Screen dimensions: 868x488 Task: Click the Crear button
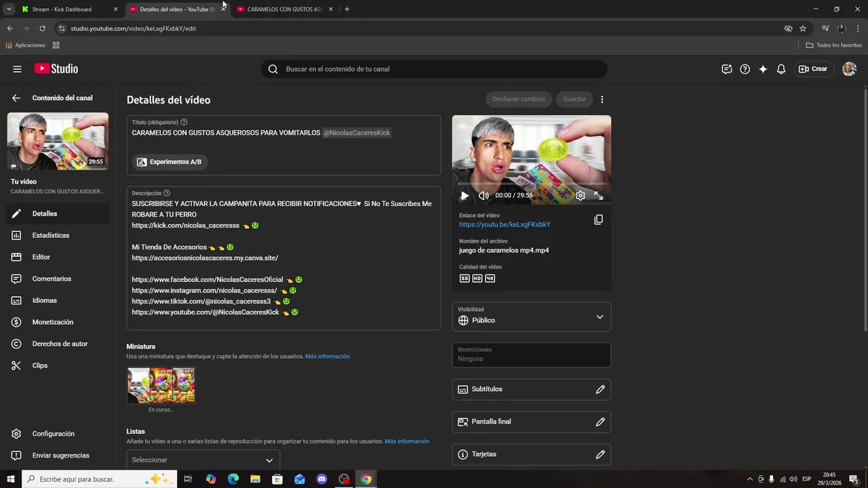pos(814,69)
